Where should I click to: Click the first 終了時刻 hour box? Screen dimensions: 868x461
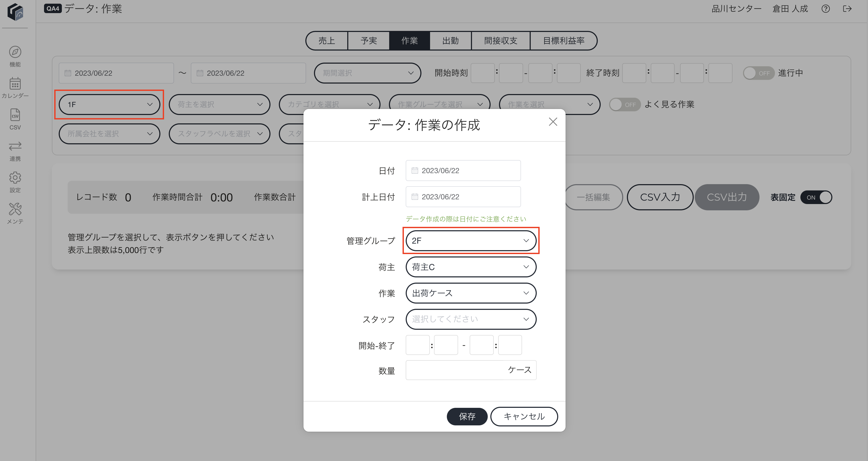click(x=634, y=73)
